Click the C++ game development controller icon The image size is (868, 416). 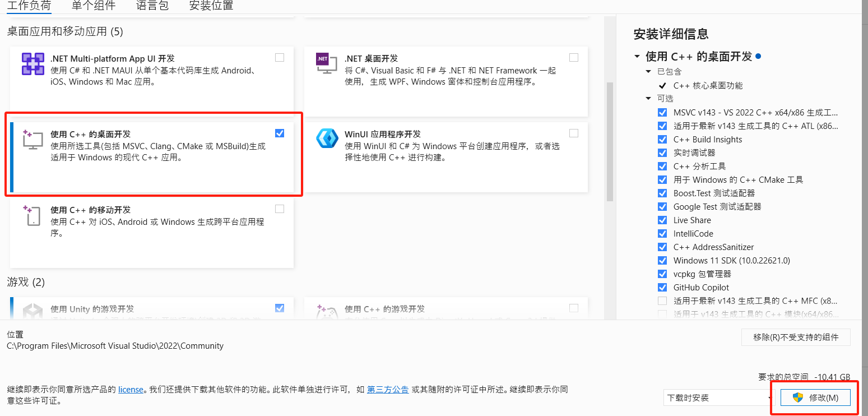coord(327,312)
